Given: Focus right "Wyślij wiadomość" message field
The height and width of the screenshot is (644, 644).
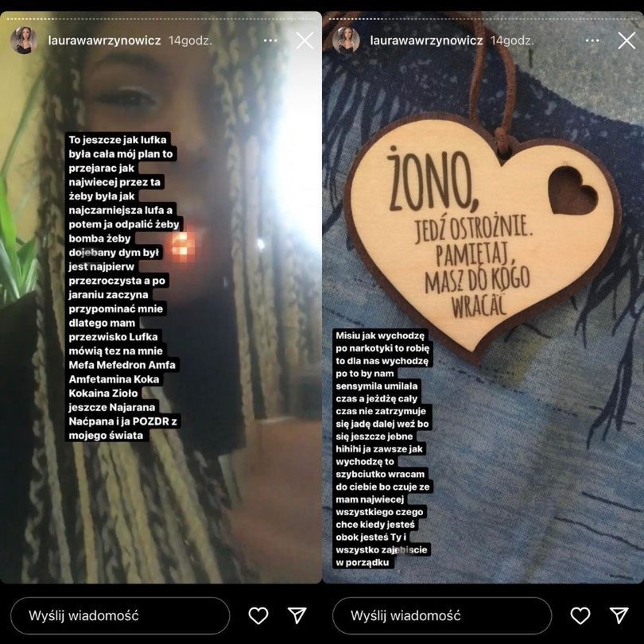Looking at the screenshot, I should pos(442,615).
